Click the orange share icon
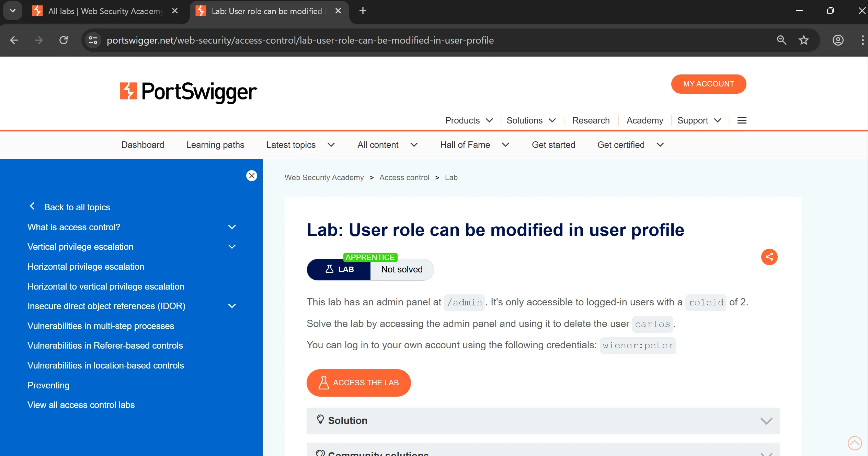This screenshot has height=456, width=868. [x=769, y=257]
